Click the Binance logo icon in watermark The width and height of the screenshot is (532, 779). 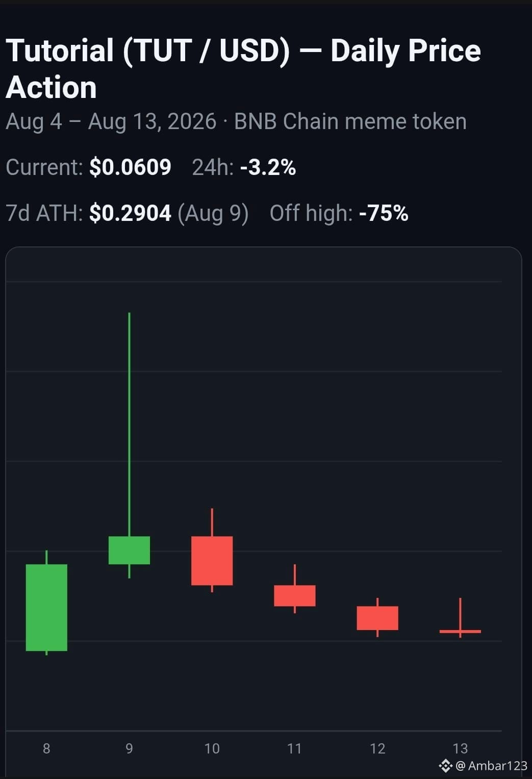point(445,765)
